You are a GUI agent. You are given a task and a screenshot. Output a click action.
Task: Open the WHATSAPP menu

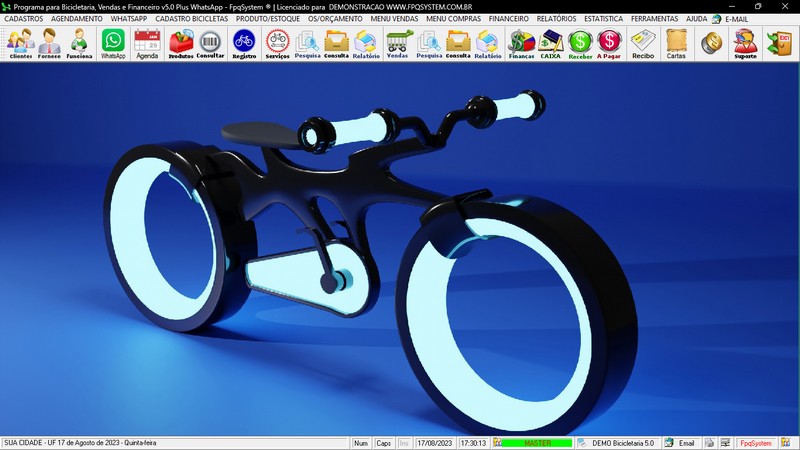pyautogui.click(x=129, y=19)
